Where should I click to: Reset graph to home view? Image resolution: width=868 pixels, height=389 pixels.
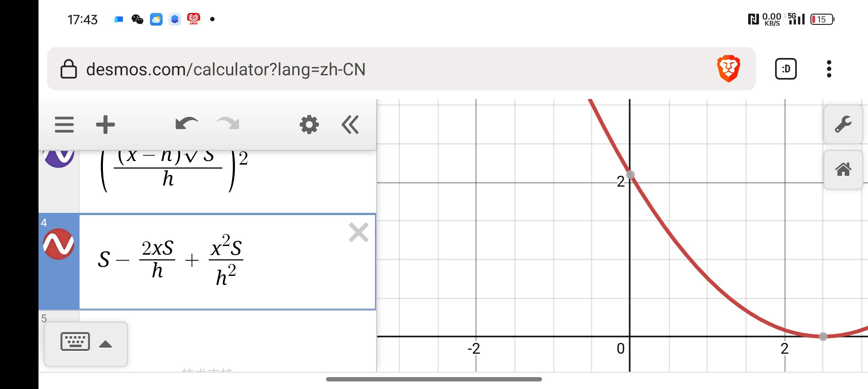click(843, 169)
